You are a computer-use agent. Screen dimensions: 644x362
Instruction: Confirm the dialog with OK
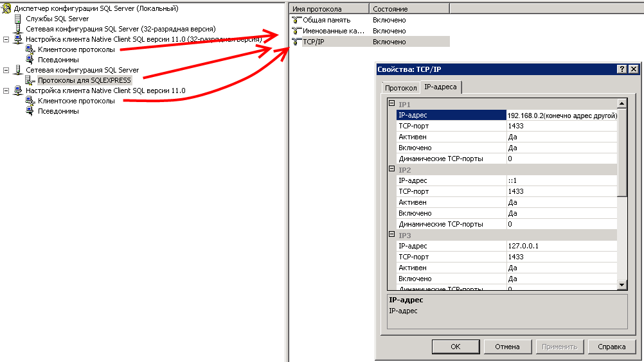pyautogui.click(x=456, y=347)
